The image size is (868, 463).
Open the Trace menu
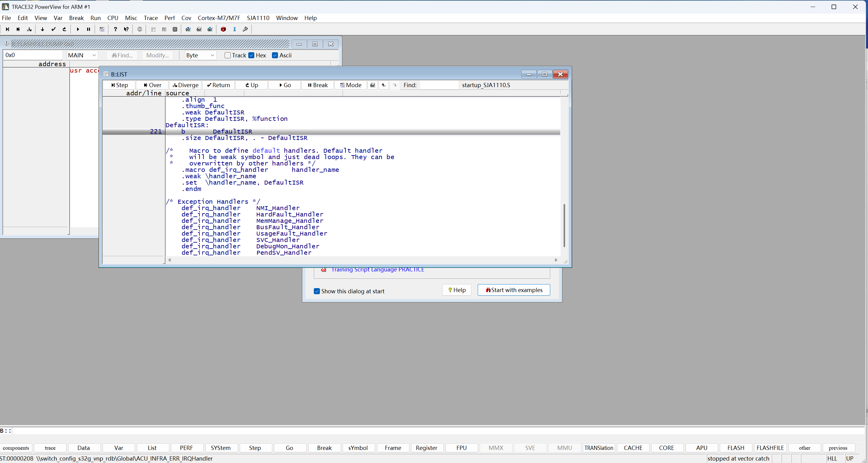151,18
